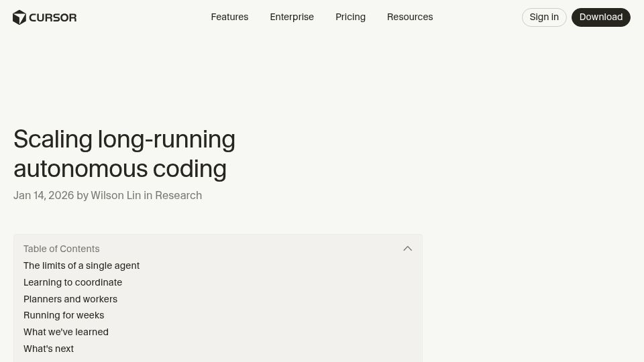The image size is (644, 362).
Task: Jump to Learning to coordinate section
Action: pos(72,282)
